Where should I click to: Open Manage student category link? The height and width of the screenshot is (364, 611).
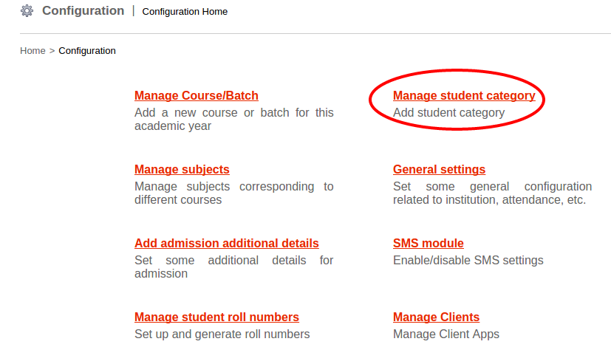[x=464, y=96]
